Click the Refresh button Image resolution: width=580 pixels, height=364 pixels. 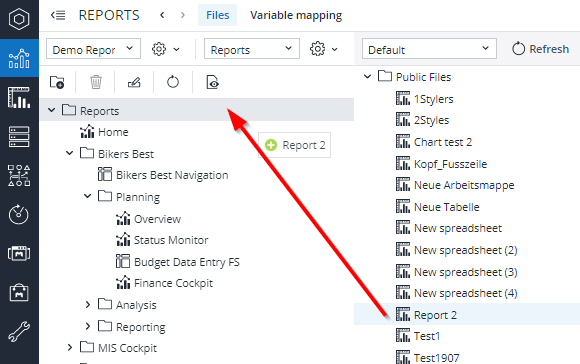540,49
